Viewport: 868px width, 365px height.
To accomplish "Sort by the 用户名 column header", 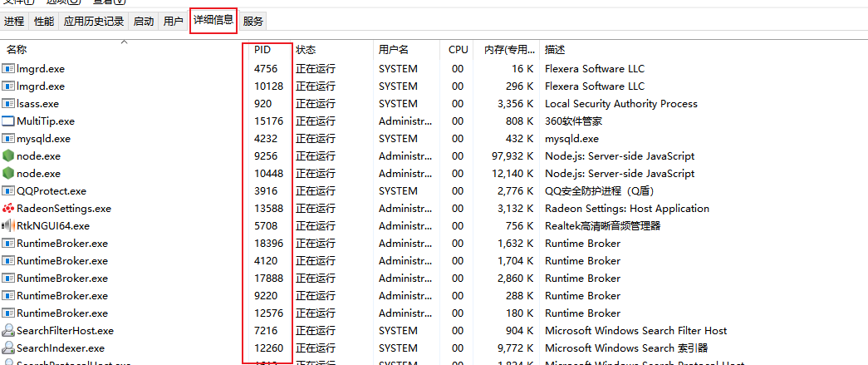I will [x=394, y=50].
